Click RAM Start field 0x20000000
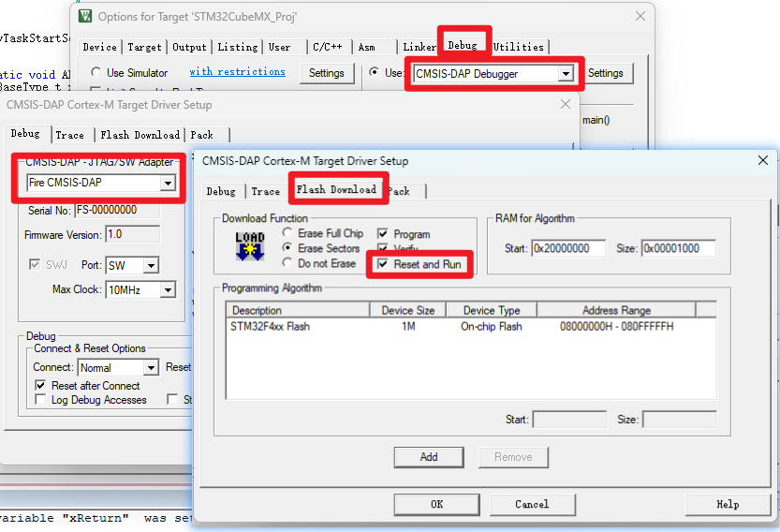 coord(569,248)
